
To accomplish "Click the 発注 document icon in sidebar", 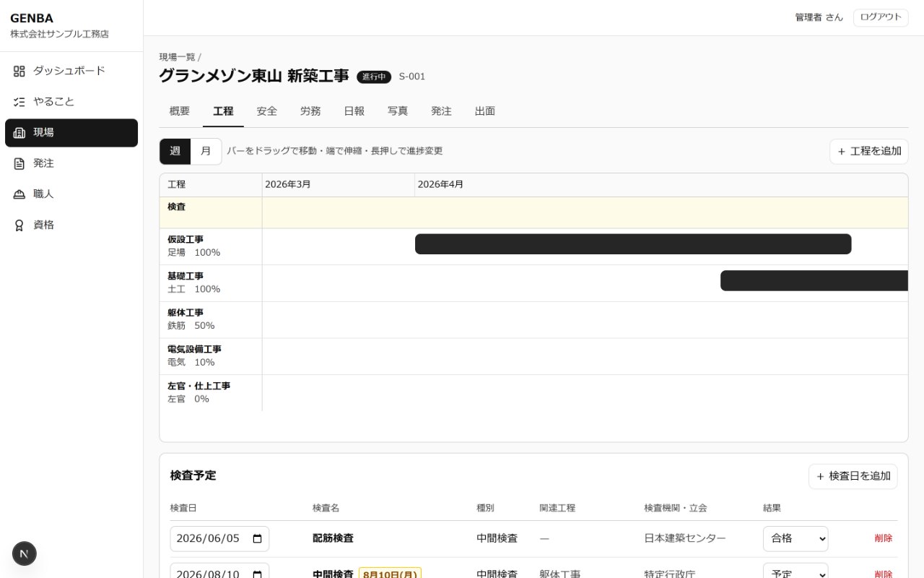I will click(x=19, y=163).
